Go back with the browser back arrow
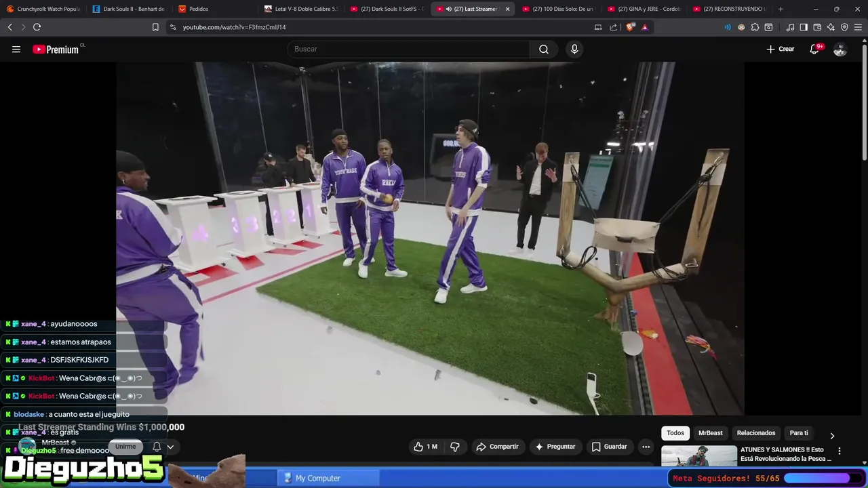Screen dimensions: 868x488 coord(9,27)
